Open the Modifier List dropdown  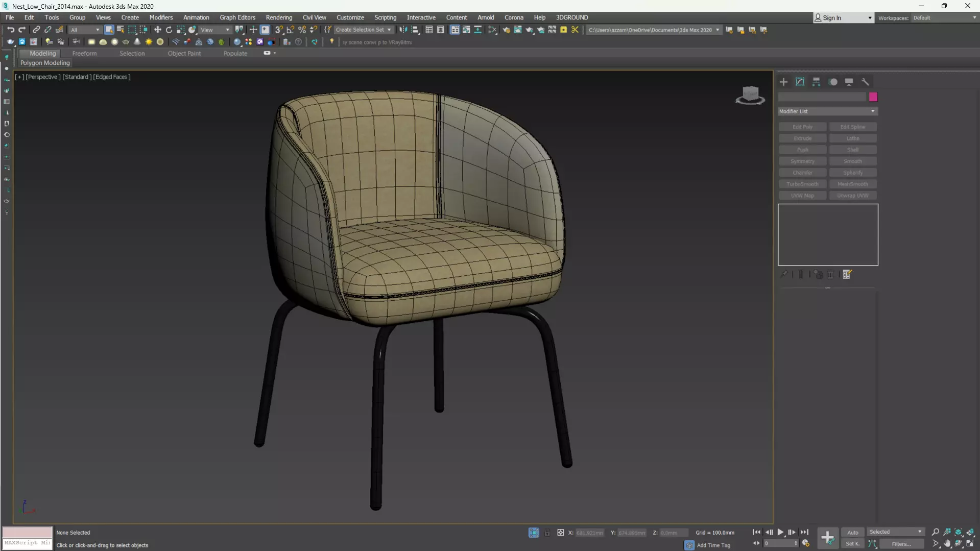click(827, 111)
